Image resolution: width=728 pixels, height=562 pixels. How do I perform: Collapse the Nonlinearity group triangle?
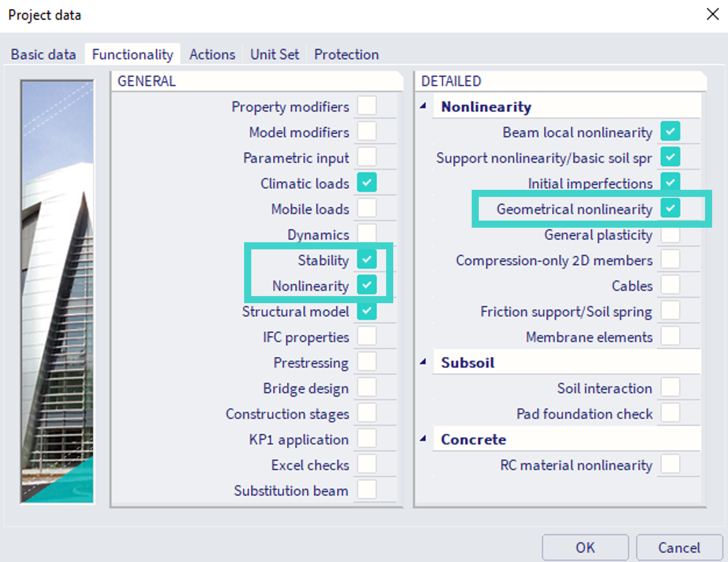(x=423, y=106)
